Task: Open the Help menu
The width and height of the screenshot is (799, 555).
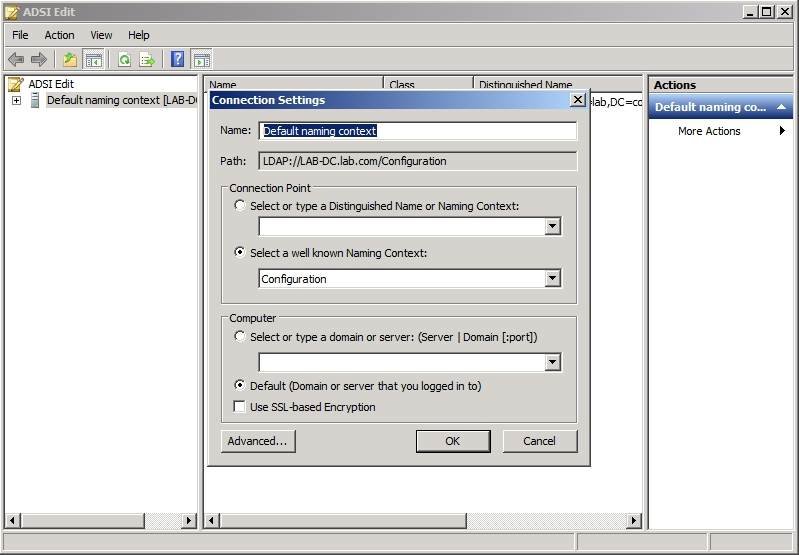Action: click(139, 35)
